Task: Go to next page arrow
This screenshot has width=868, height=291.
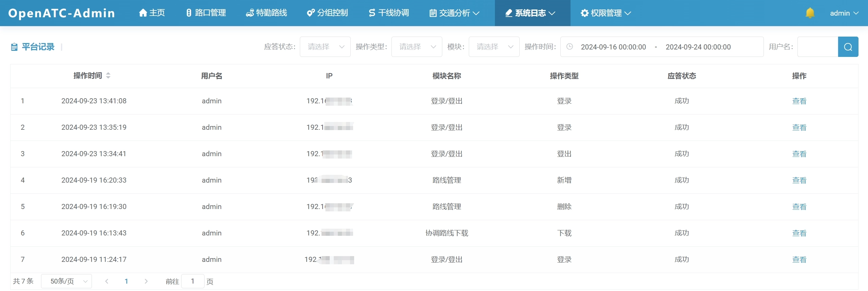Action: [x=146, y=281]
